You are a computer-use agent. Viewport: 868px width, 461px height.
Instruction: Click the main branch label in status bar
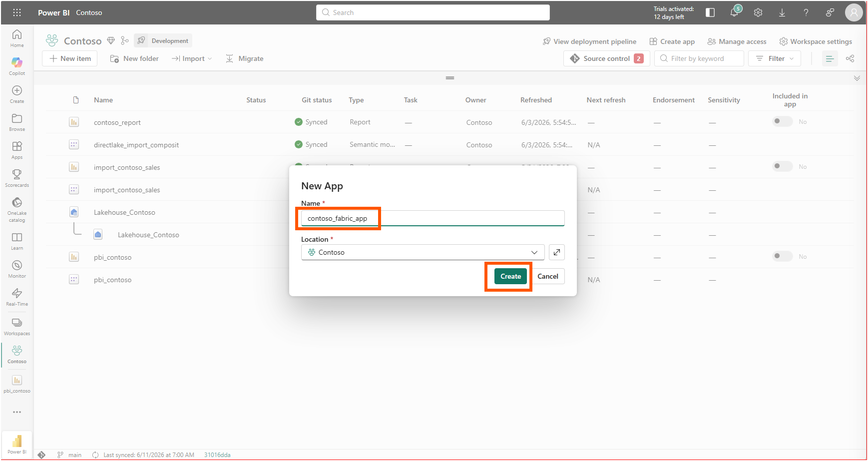coord(75,455)
